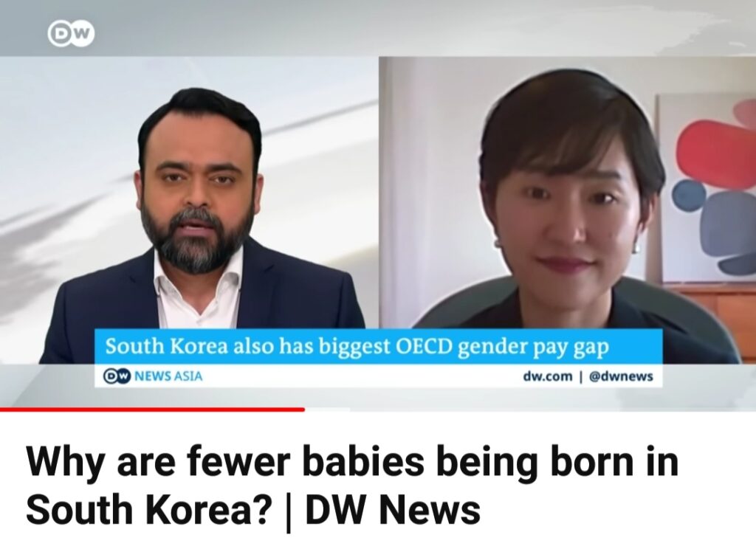Screen dimensions: 756x549
Task: Jump ahead on the unplayed grey progress bar
Action: coord(530,410)
